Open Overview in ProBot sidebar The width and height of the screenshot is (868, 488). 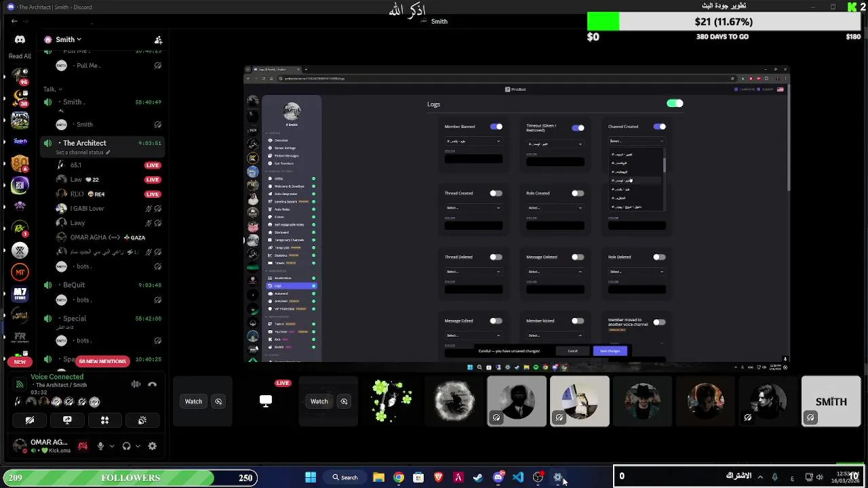[281, 140]
